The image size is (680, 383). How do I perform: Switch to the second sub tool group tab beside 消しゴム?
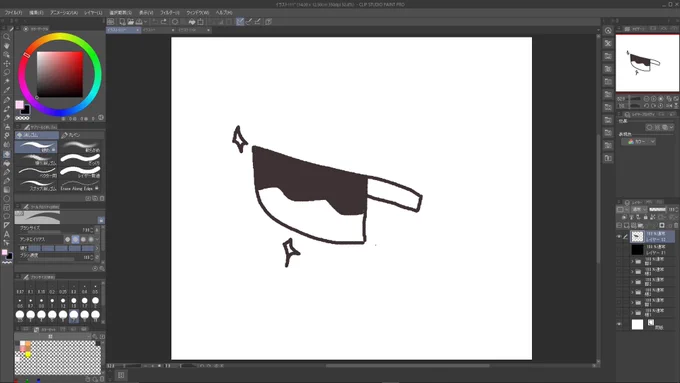click(x=81, y=135)
